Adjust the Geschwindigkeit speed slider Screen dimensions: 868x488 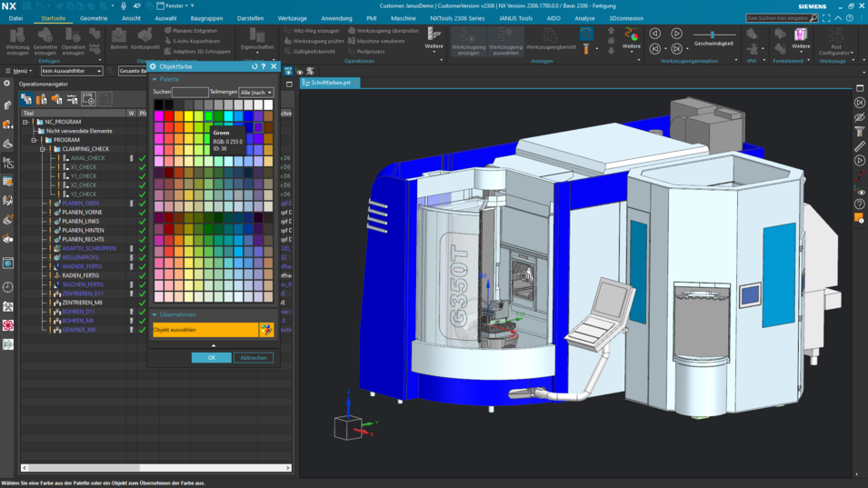click(713, 35)
